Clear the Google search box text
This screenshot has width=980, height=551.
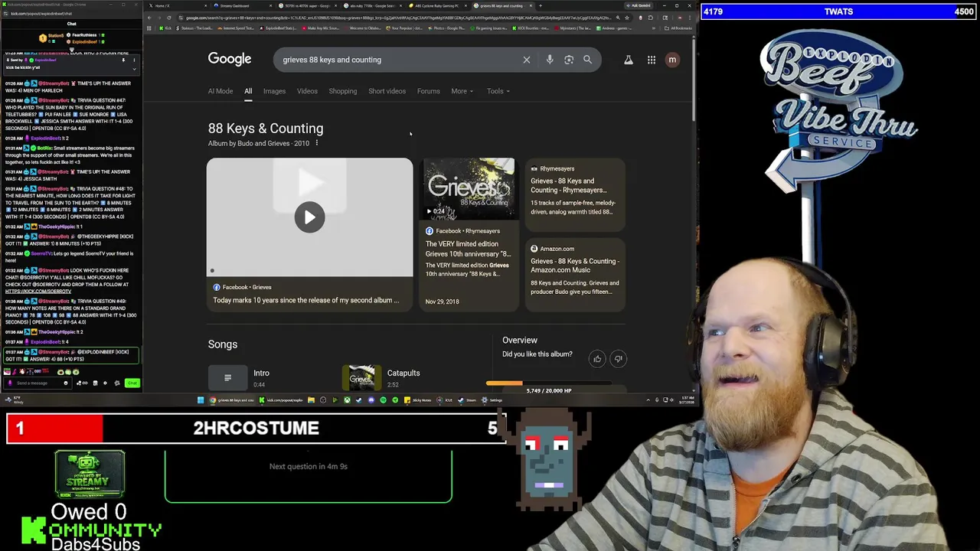527,60
